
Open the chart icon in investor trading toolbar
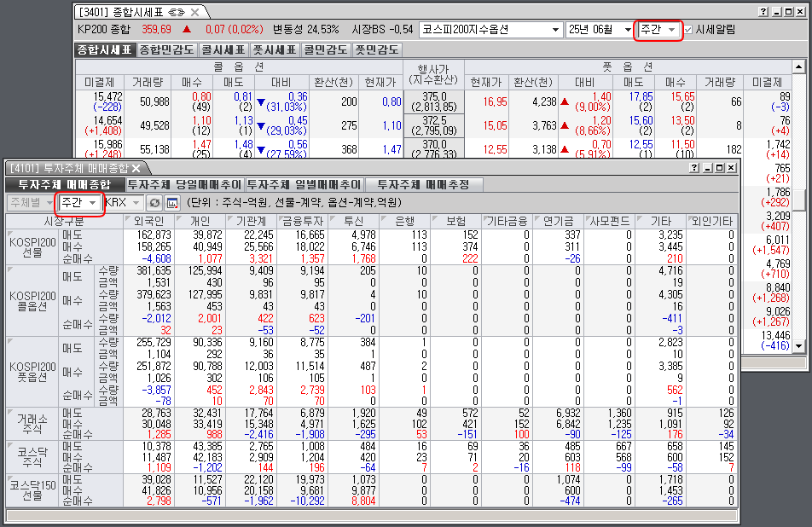coord(171,204)
